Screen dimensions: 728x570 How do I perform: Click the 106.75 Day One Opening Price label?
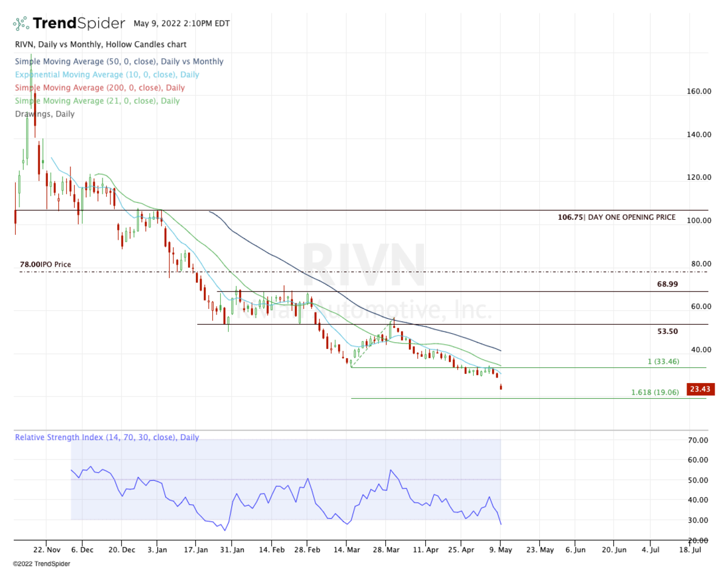pyautogui.click(x=616, y=217)
